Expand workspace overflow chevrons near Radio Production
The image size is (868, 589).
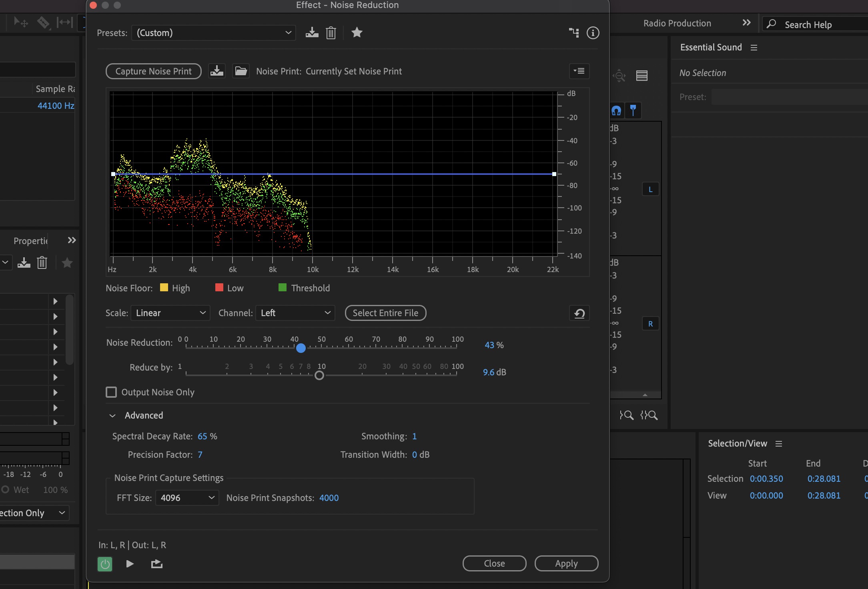tap(746, 23)
